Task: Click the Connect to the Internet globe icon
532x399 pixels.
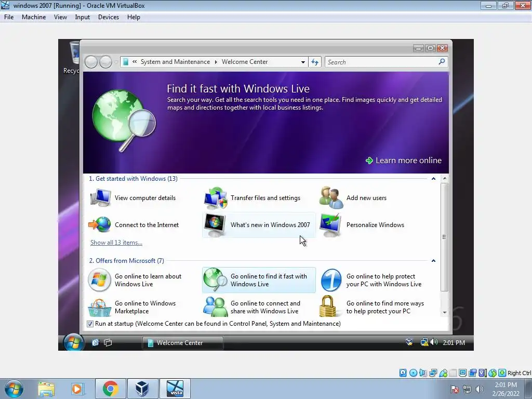Action: click(x=100, y=224)
